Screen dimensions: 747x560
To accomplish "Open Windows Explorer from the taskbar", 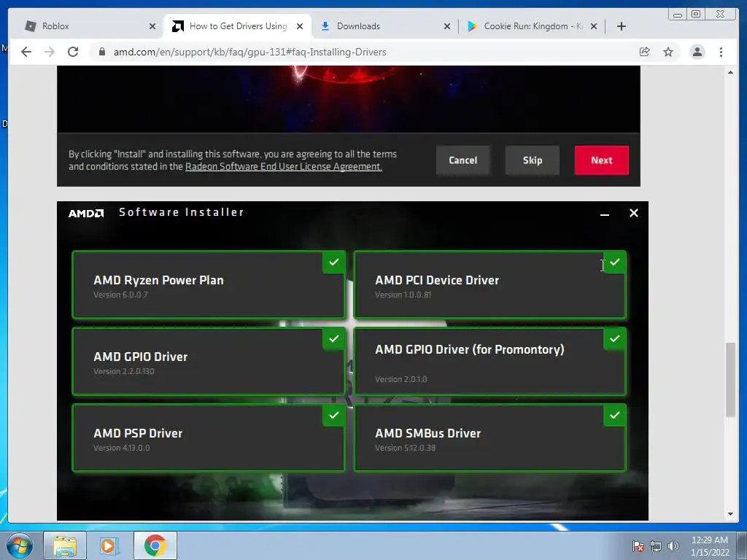I will pos(65,545).
